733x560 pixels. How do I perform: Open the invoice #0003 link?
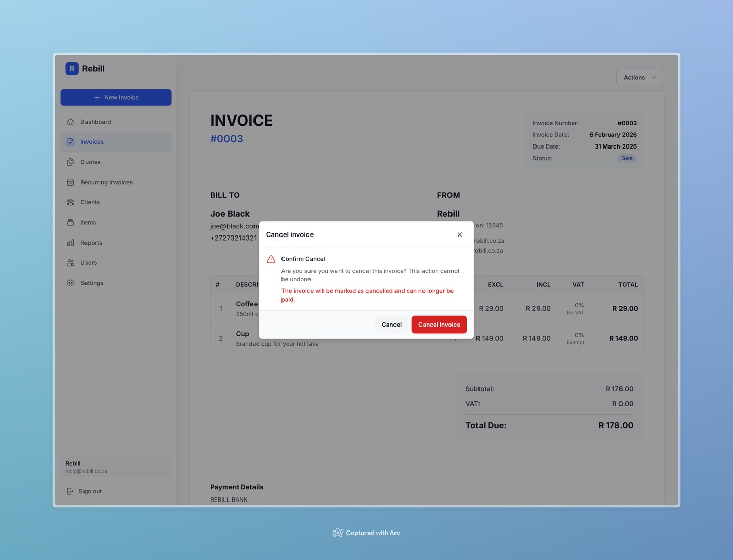click(x=227, y=138)
